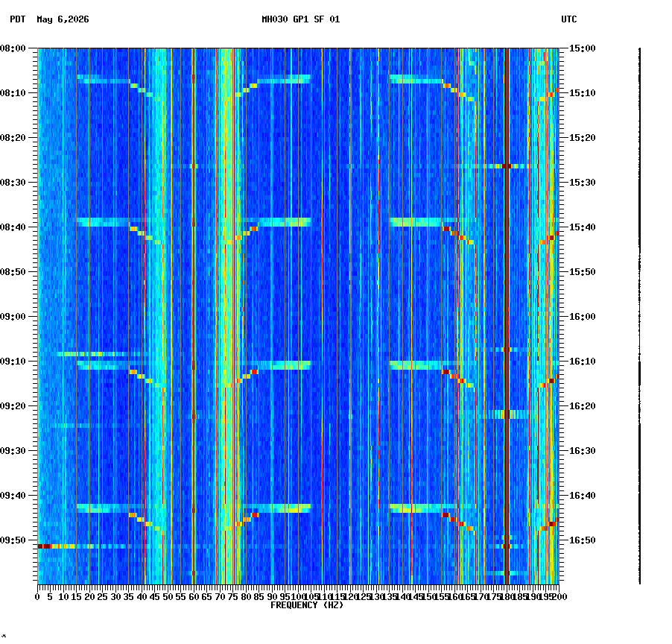Click the 16:50 UTC time label
The image size is (672, 644).
point(583,540)
